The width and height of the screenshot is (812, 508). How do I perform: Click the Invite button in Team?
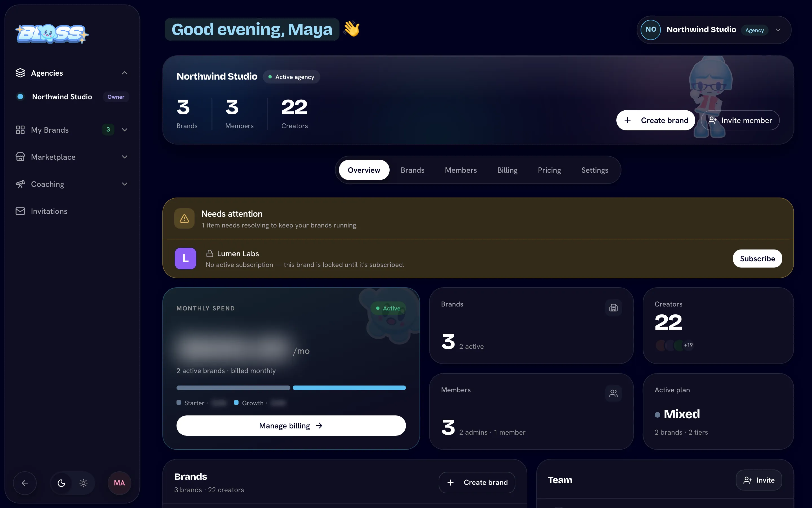[x=759, y=480]
